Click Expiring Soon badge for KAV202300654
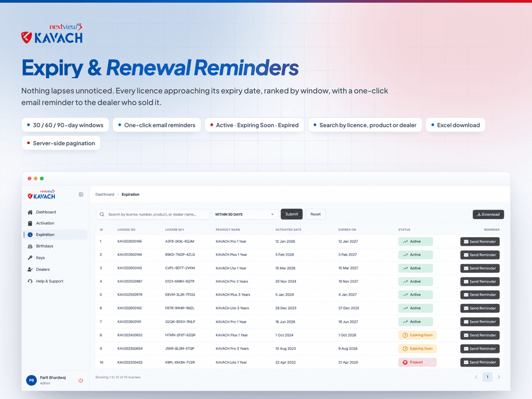The height and width of the screenshot is (399, 532). pyautogui.click(x=417, y=349)
